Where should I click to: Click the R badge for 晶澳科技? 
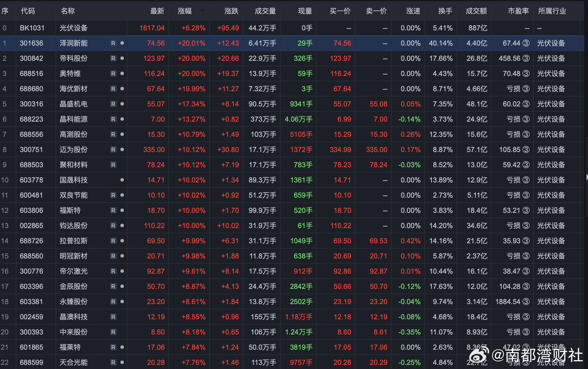[x=113, y=317]
